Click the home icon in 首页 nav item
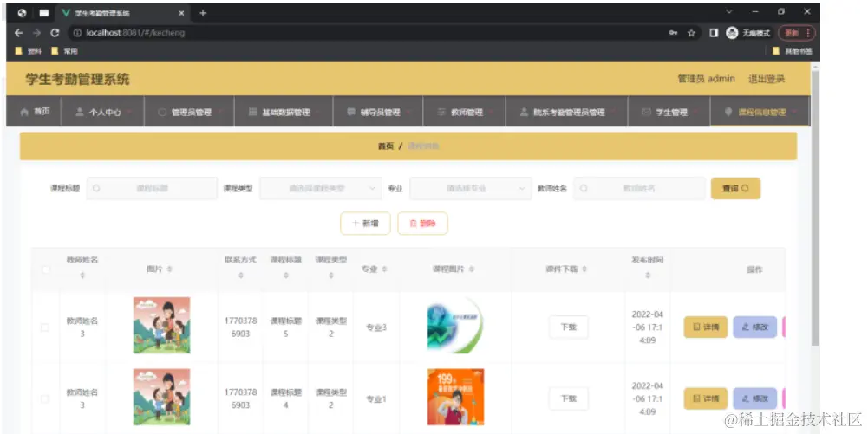Image resolution: width=868 pixels, height=434 pixels. [x=23, y=112]
